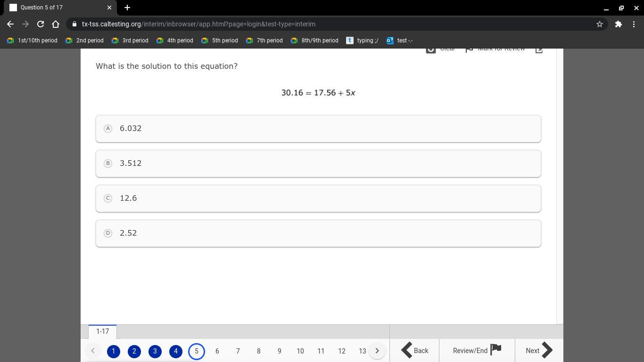Viewport: 644px width, 362px height.
Task: Go to question 1
Action: coord(114,351)
